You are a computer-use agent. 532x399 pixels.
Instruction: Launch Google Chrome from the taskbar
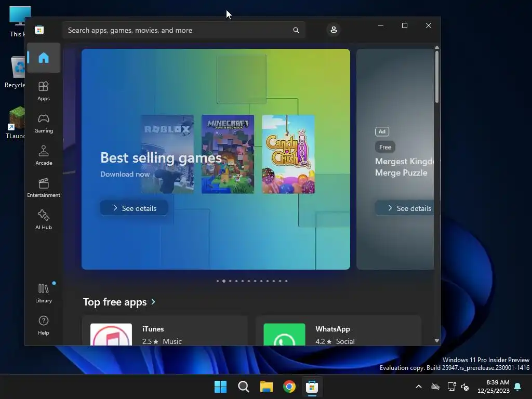(289, 387)
